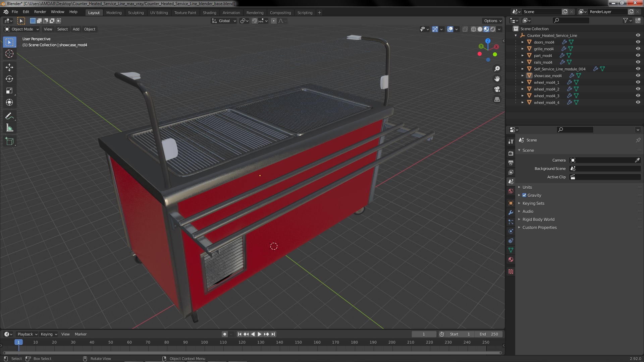
Task: Click the play animation button
Action: click(259, 334)
